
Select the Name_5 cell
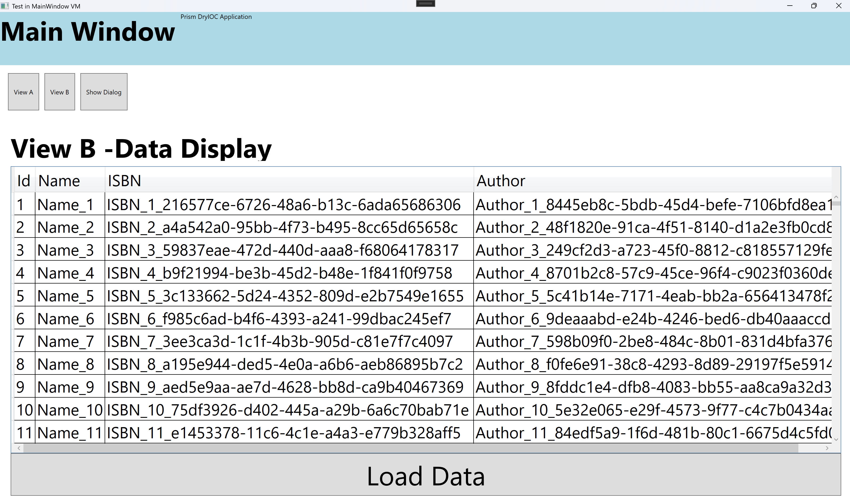click(x=65, y=296)
